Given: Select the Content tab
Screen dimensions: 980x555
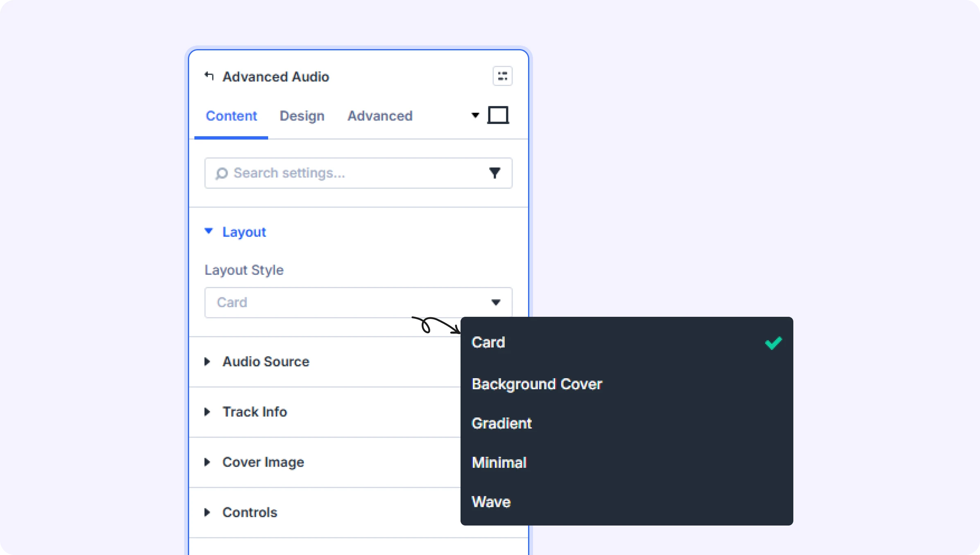Looking at the screenshot, I should click(x=231, y=116).
